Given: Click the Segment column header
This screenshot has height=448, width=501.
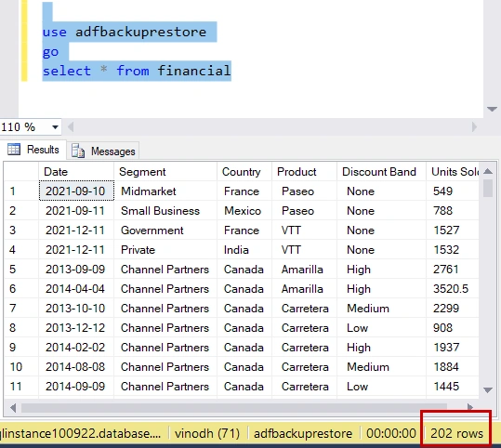Looking at the screenshot, I should pyautogui.click(x=165, y=172).
